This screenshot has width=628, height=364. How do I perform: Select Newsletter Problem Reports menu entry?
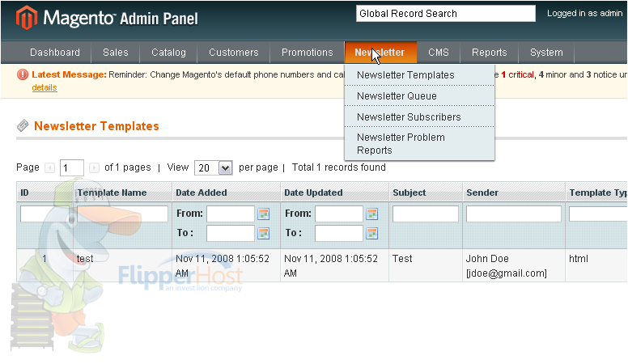point(419,144)
